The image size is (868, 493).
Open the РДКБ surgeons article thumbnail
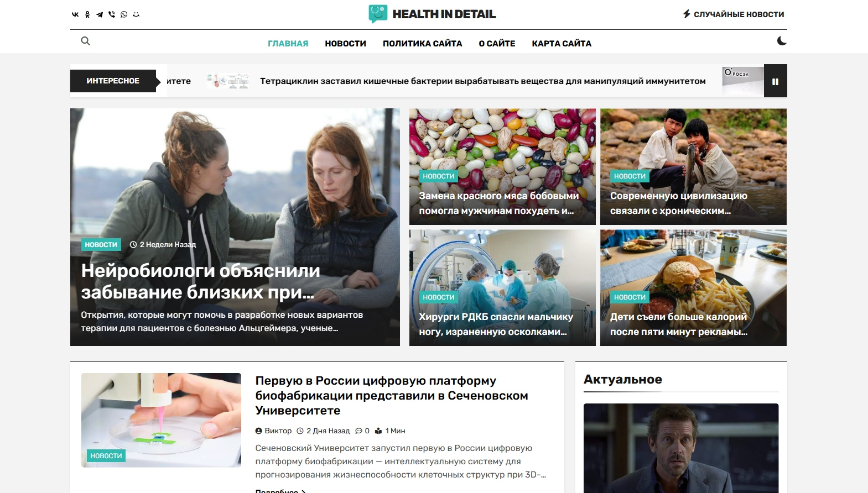(502, 288)
